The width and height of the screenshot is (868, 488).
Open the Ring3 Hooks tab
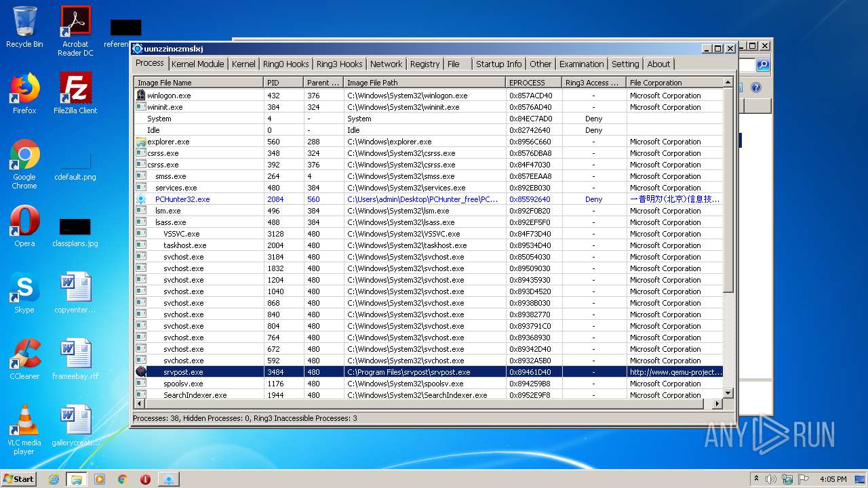(339, 64)
